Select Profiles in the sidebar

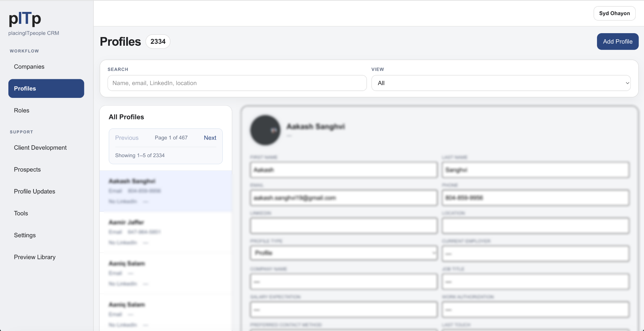46,89
